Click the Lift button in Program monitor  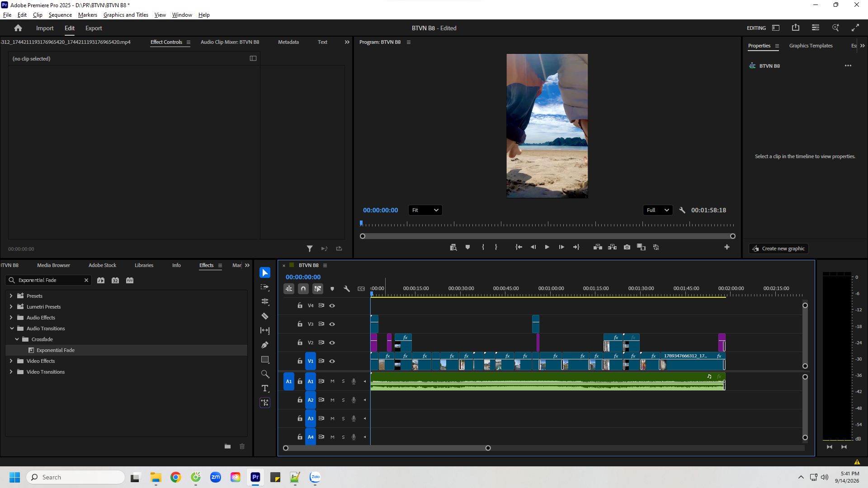pos(598,247)
